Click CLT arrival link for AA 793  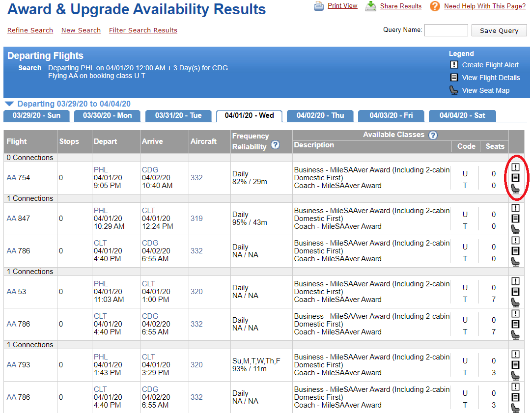pos(148,357)
